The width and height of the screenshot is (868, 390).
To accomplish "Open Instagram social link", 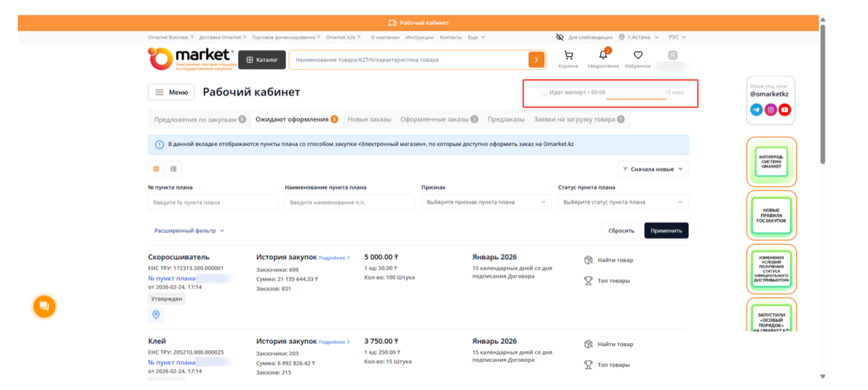I will click(770, 110).
